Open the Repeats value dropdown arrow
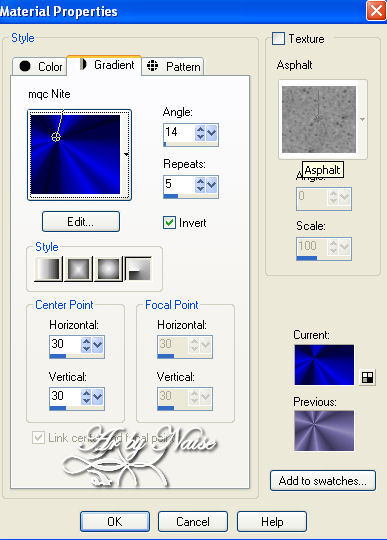 [211, 185]
